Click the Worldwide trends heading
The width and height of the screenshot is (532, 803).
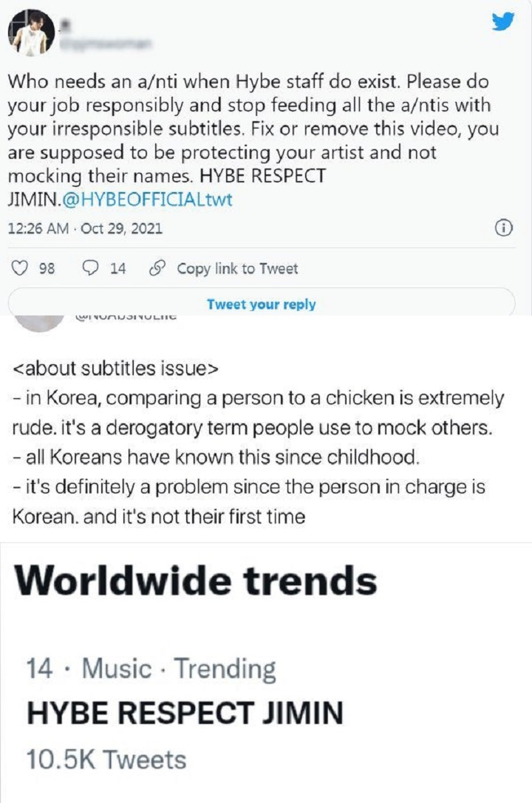(196, 583)
